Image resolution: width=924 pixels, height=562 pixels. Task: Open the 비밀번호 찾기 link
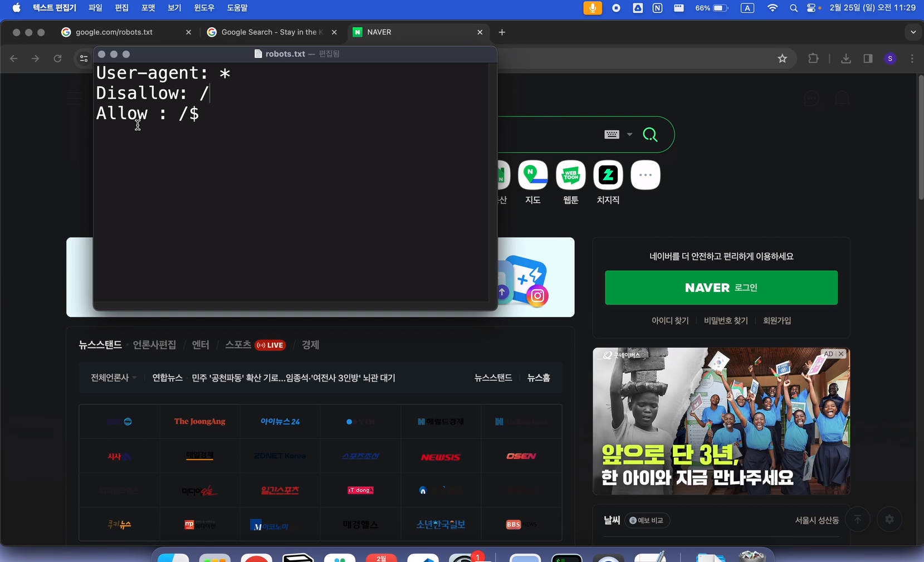point(726,321)
